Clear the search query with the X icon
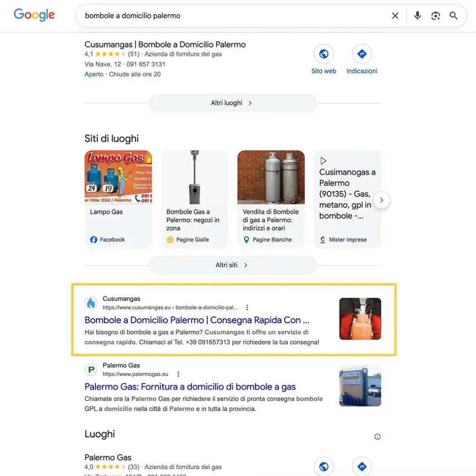Viewport: 476px width, 476px height. 395,15
